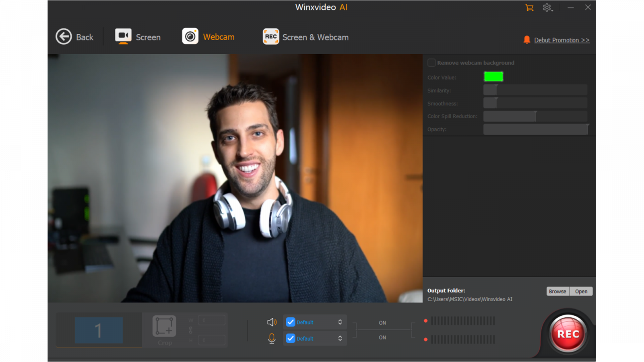Click the Back arrow icon
Viewport: 644px width, 362px height.
coord(64,37)
